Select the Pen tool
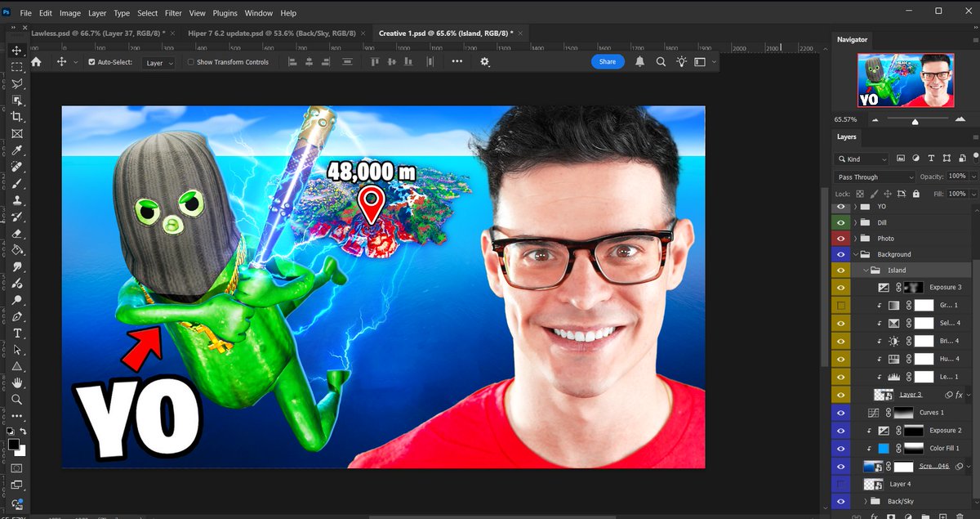The width and height of the screenshot is (980, 519). click(x=16, y=316)
